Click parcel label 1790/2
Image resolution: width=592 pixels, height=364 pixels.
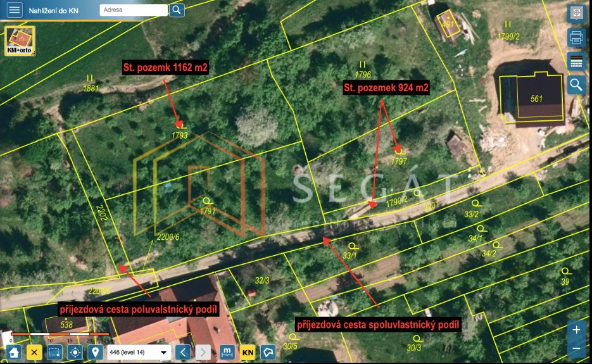coord(396,202)
